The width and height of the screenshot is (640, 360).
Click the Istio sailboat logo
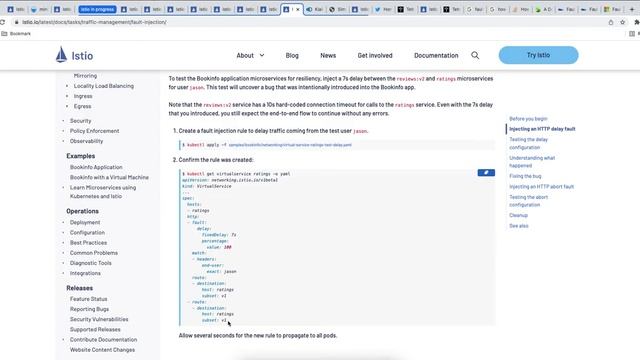61,55
